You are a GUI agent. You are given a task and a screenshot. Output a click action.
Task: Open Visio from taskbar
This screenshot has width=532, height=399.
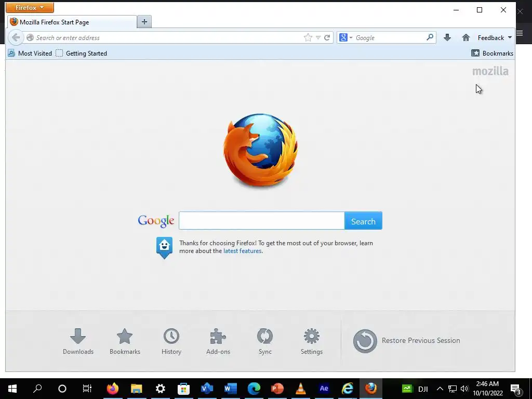point(207,389)
